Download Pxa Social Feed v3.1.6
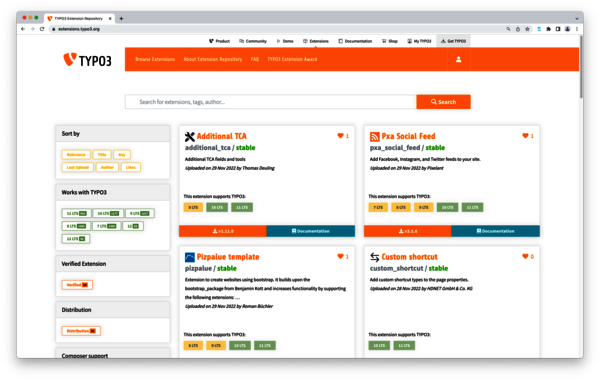This screenshot has width=600, height=380. [x=408, y=231]
